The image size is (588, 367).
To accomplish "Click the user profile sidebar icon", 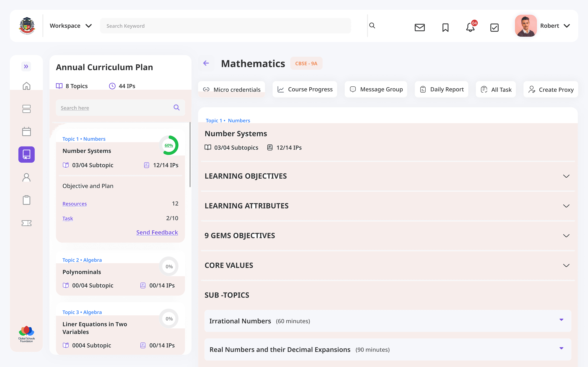I will click(27, 177).
